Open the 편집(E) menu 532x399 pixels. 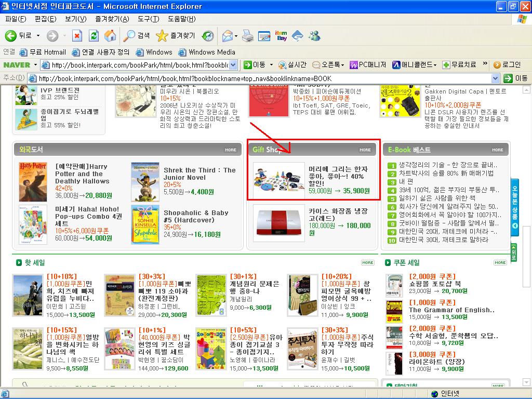click(46, 19)
